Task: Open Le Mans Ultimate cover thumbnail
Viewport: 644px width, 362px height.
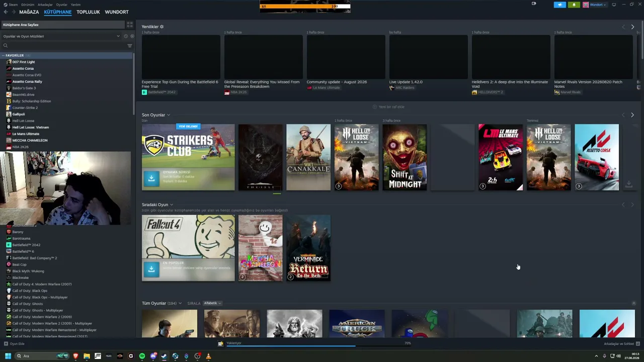Action: coord(501,157)
